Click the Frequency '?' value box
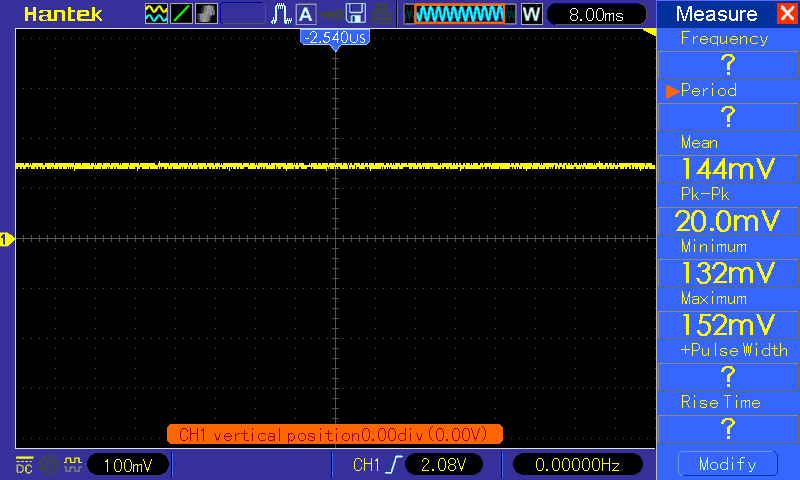This screenshot has height=480, width=800. coord(728,65)
